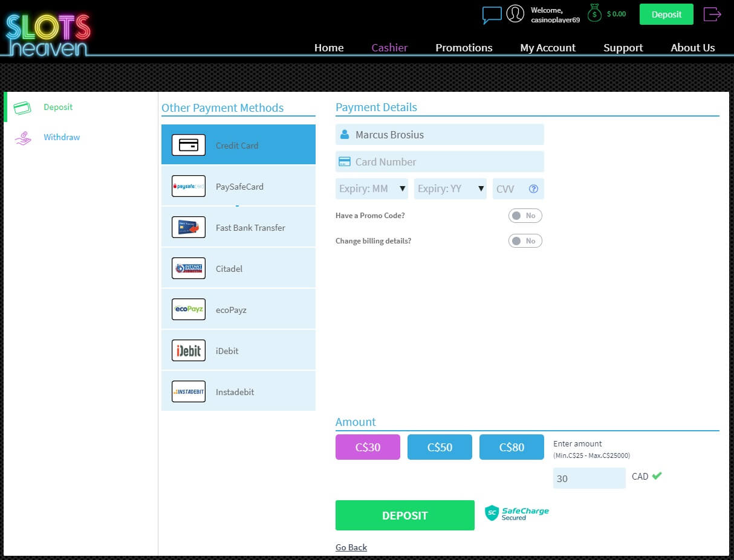
Task: Toggle the Have a Promo Code switch
Action: [x=525, y=216]
